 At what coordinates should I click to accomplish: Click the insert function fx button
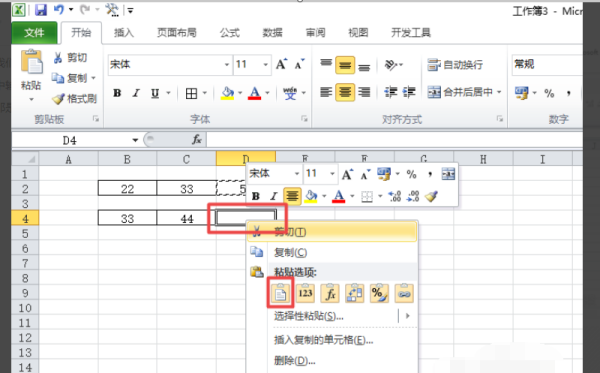(197, 140)
